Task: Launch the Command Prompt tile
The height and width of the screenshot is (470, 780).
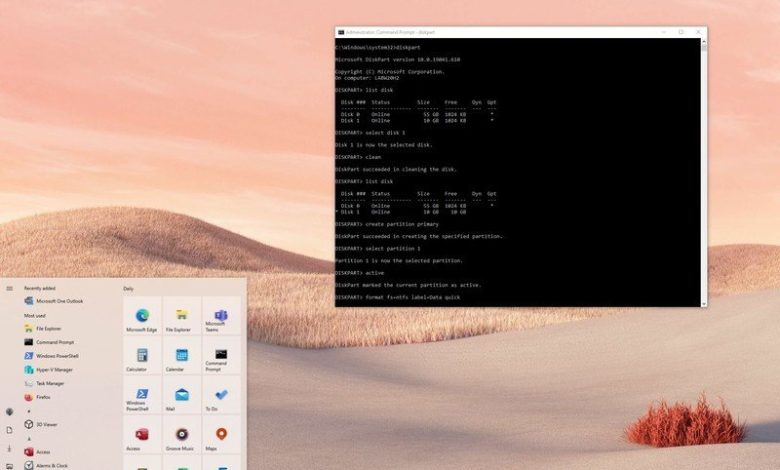Action: pyautogui.click(x=221, y=355)
